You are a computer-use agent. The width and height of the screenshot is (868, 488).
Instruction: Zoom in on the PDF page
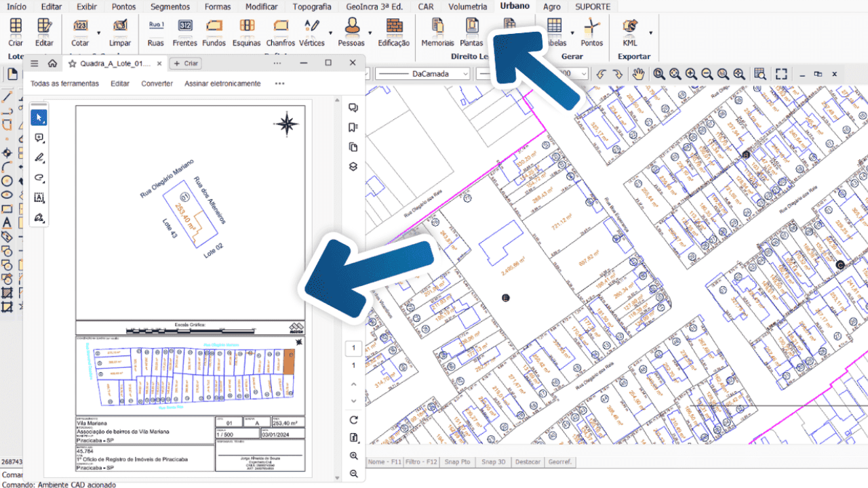pos(353,456)
